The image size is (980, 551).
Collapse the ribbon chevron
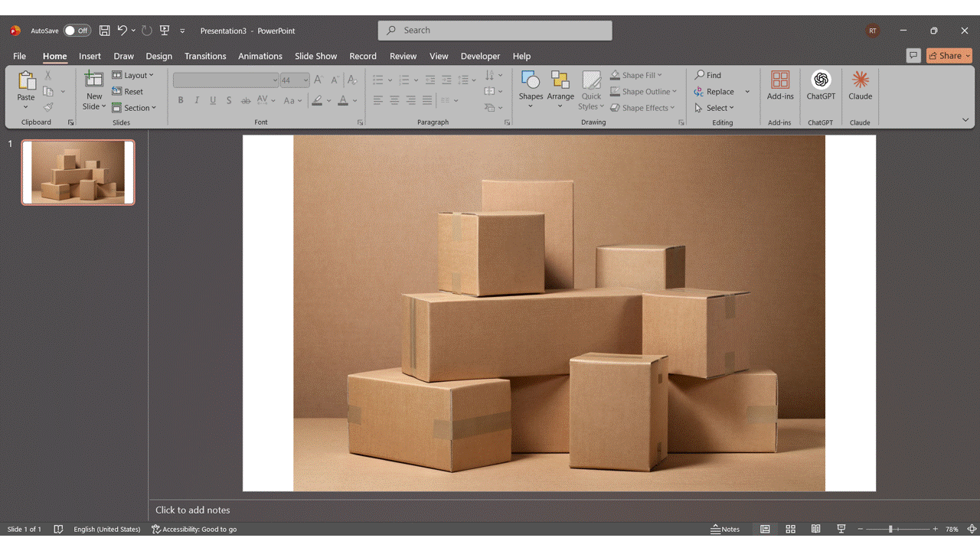coord(965,120)
